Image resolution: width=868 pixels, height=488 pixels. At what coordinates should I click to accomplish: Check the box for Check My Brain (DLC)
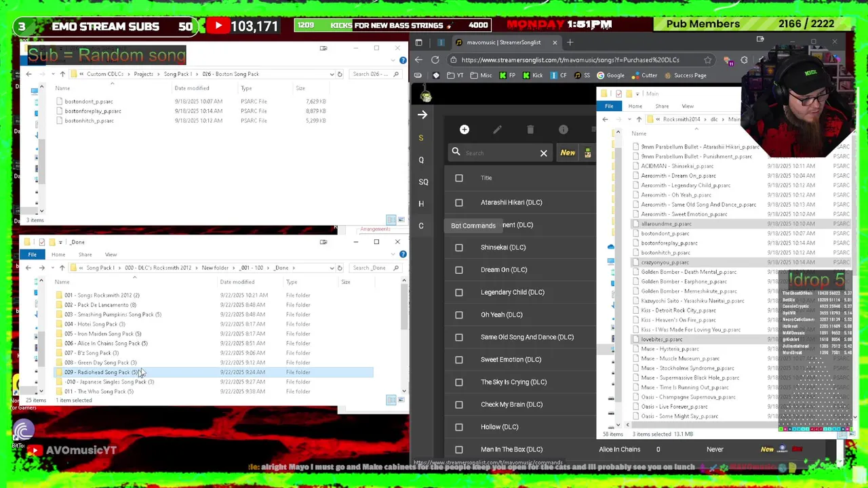[x=459, y=405]
